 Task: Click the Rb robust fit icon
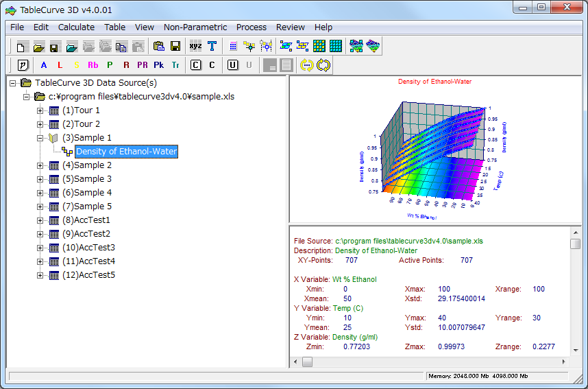point(93,65)
